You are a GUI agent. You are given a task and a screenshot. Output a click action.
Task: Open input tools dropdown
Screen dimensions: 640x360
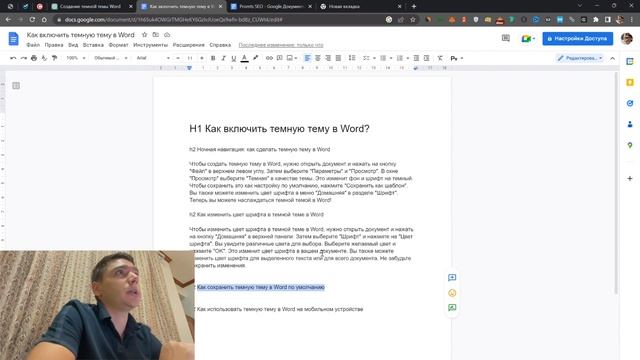(457, 58)
